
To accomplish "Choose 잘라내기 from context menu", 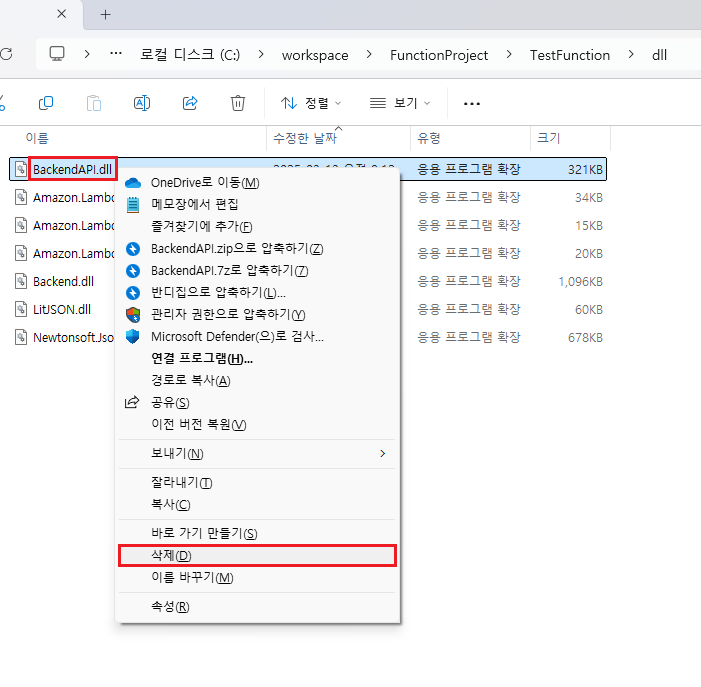I will point(257,483).
